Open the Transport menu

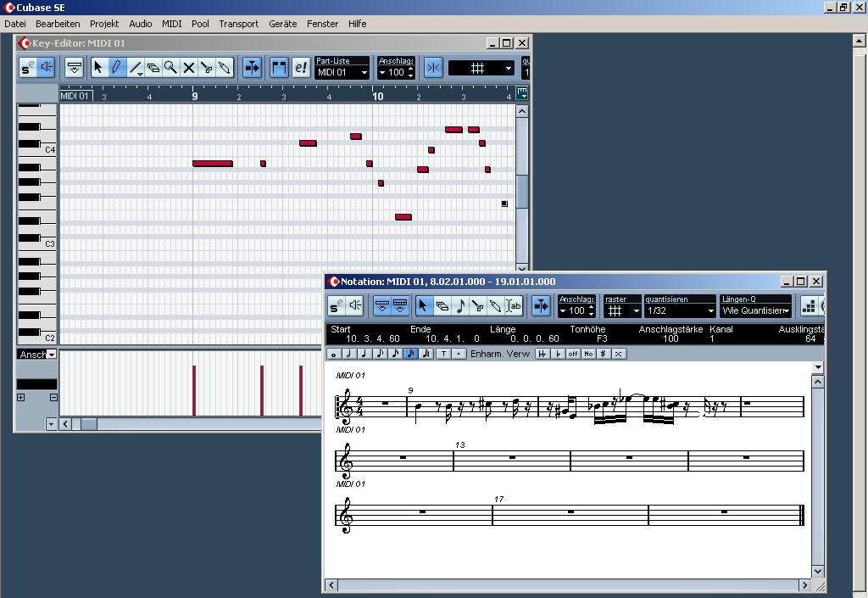pos(238,24)
